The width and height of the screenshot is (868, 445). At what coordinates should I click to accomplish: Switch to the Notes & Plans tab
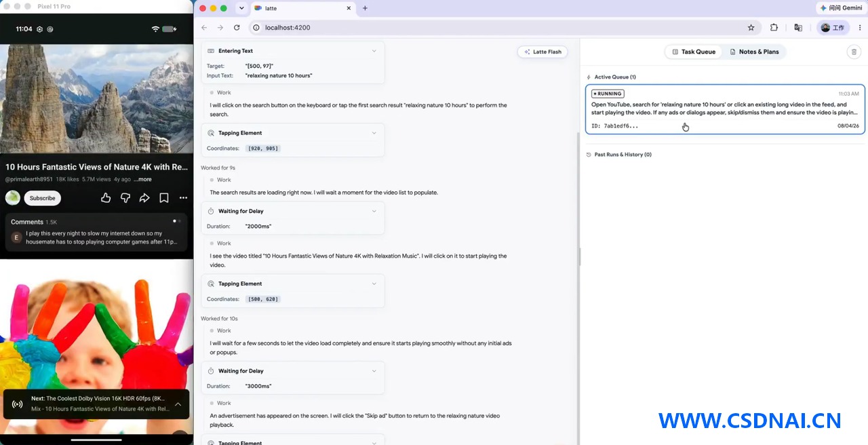pyautogui.click(x=754, y=52)
